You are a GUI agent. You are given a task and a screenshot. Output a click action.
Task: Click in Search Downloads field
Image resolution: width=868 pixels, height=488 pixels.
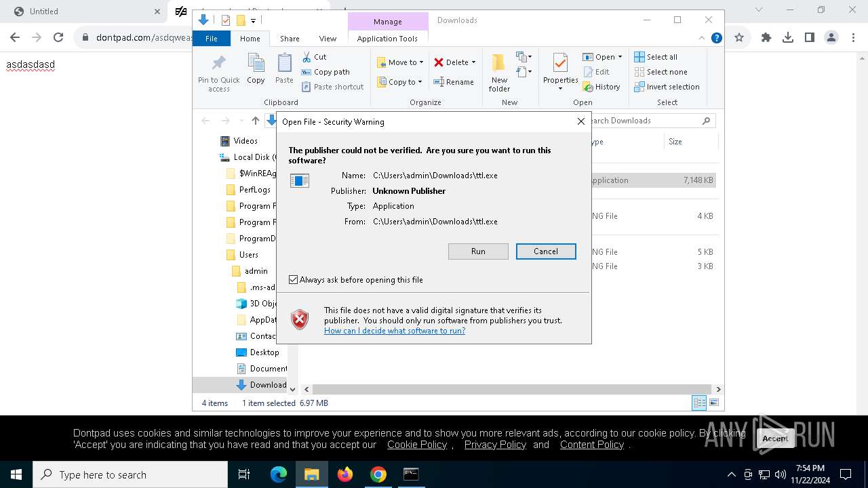(x=648, y=121)
